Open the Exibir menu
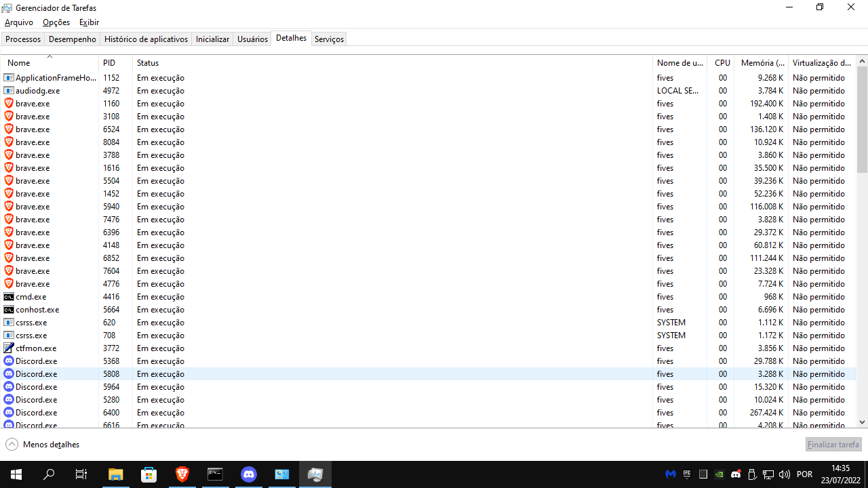Screen dimensions: 868x488 [x=89, y=22]
